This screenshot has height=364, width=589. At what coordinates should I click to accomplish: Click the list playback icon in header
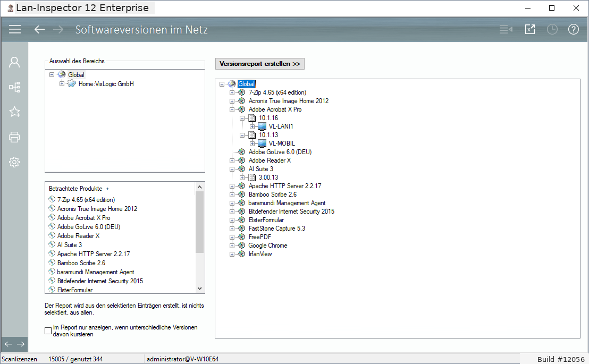[506, 29]
